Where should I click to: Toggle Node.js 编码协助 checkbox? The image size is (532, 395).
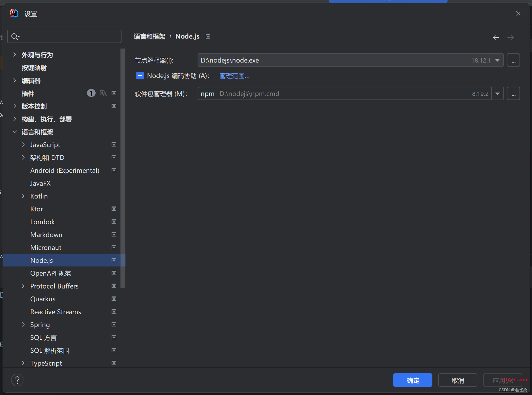point(140,76)
